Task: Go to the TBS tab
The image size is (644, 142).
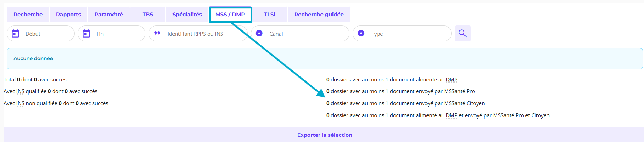Action: (148, 15)
